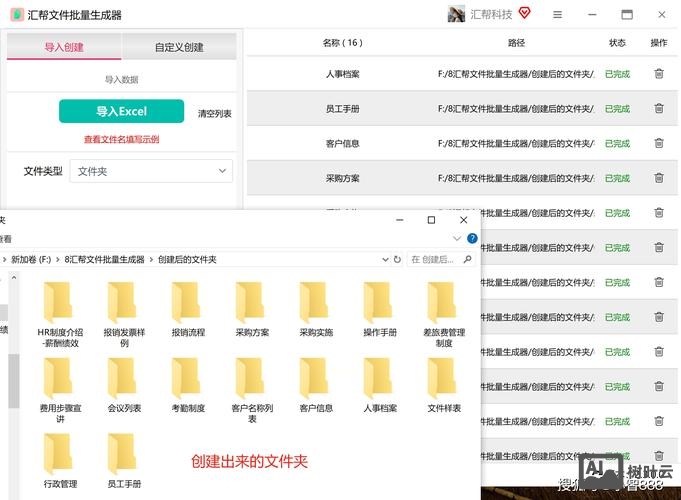Image resolution: width=681 pixels, height=500 pixels.
Task: Open the hamburger menu in title bar
Action: coord(557,15)
